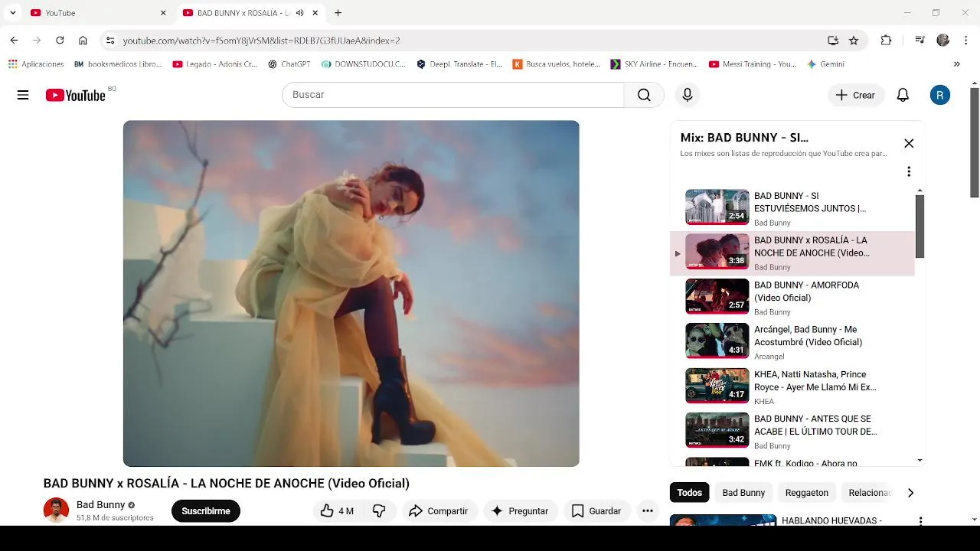Image resolution: width=980 pixels, height=551 pixels.
Task: Open the DeepL Translate bookmark
Action: pyautogui.click(x=459, y=64)
